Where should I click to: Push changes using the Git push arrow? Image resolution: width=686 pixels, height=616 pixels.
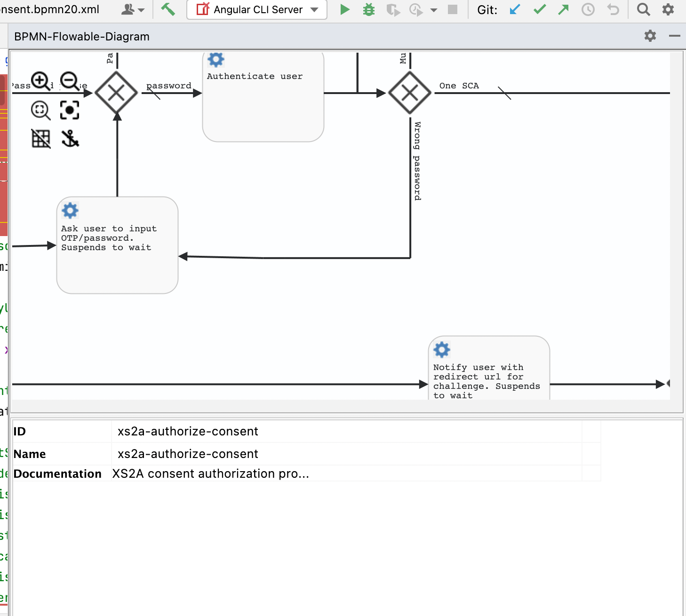563,9
